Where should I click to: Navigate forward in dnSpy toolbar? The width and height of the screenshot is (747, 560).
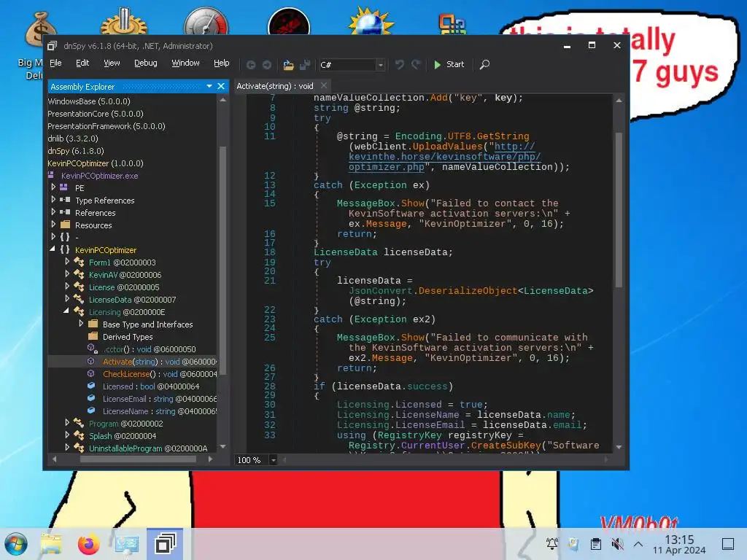(x=267, y=65)
